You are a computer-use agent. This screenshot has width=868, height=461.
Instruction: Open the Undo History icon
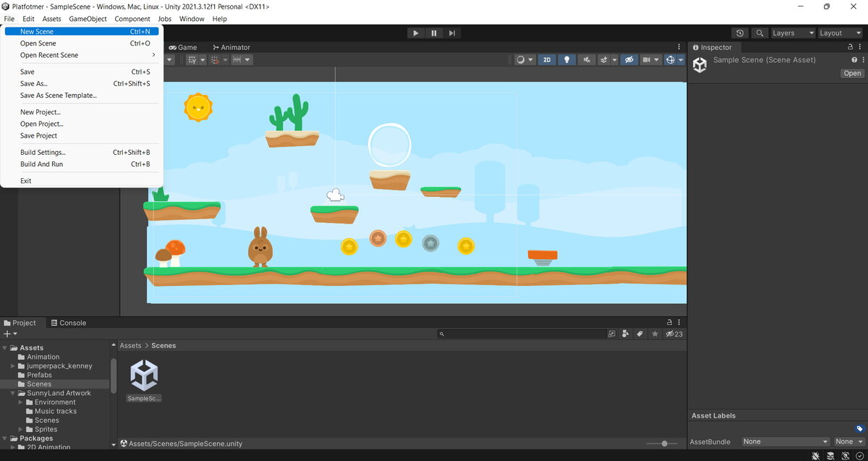[x=739, y=33]
